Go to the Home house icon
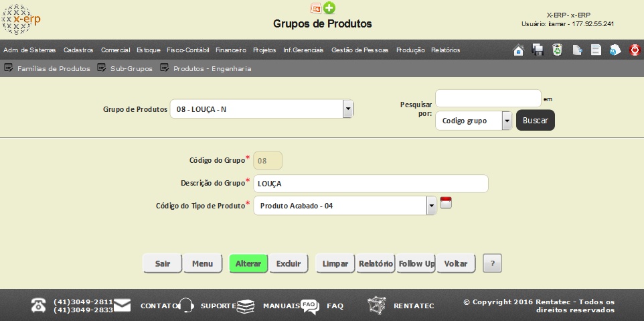Viewport: 644px width, 321px height. tap(518, 50)
